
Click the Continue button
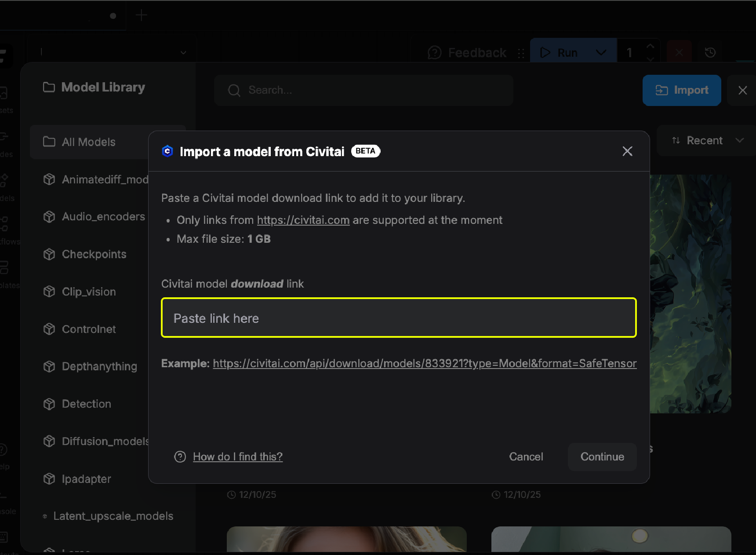(602, 456)
